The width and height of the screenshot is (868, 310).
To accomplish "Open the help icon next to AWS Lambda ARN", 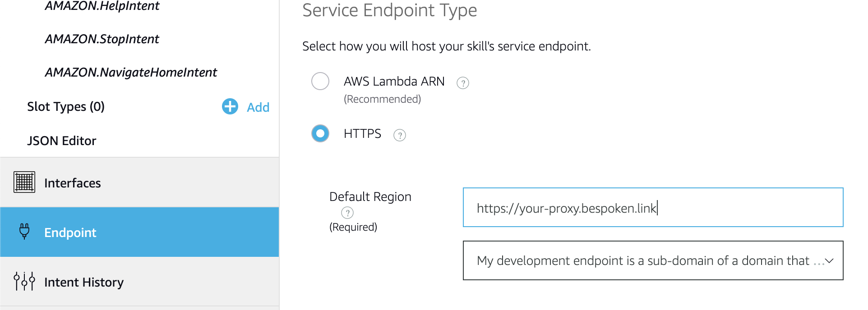I will [463, 83].
